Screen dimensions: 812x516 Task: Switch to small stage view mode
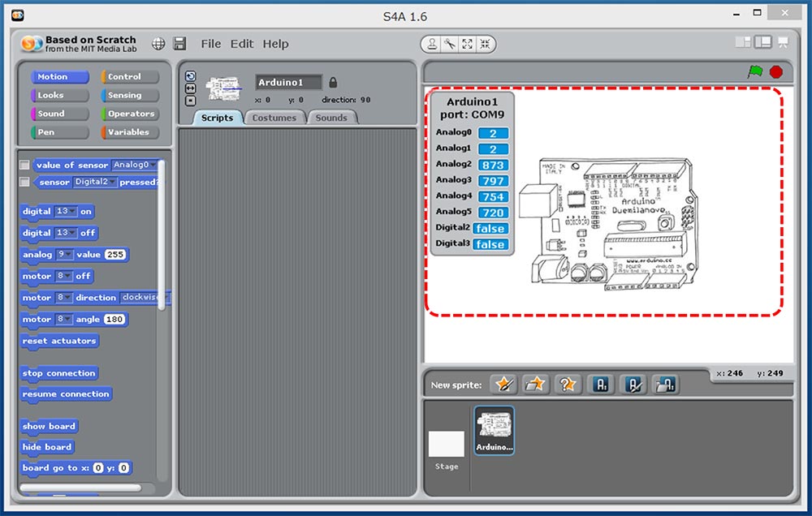(743, 42)
